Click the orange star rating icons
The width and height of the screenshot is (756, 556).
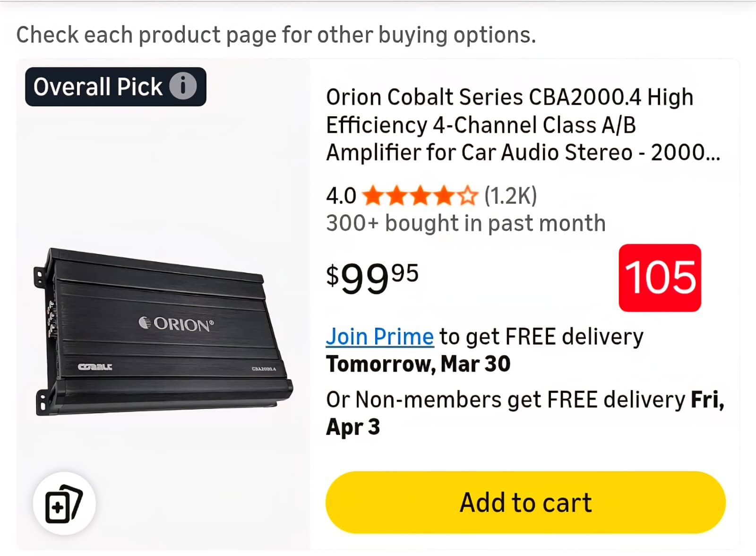(420, 196)
